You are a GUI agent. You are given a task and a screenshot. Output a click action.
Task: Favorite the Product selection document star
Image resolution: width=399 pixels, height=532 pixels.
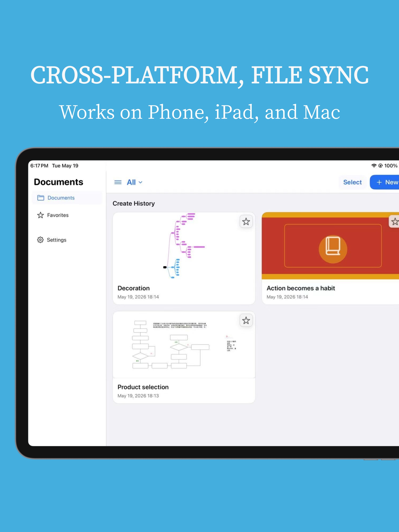(x=246, y=320)
